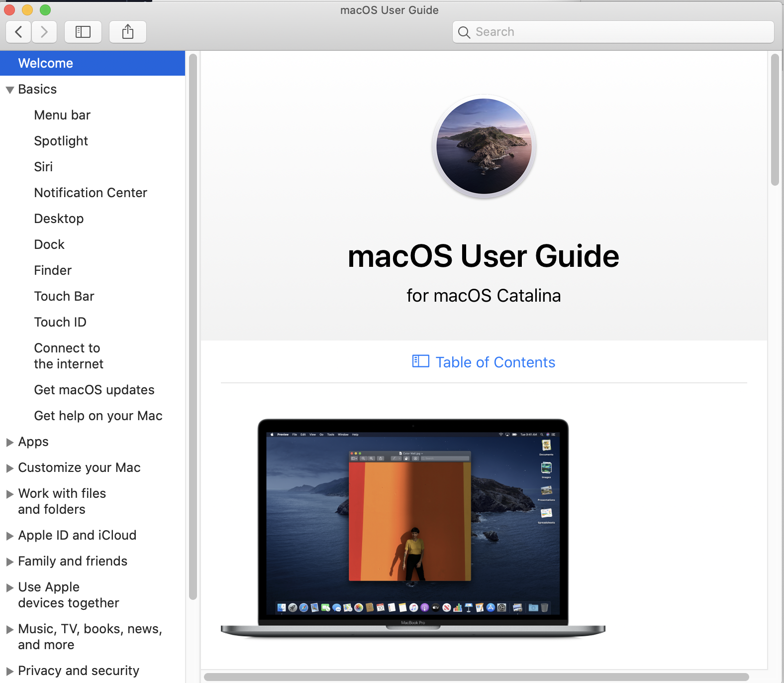Expand the Customize your Mac section
Image resolution: width=784 pixels, height=683 pixels.
click(x=9, y=468)
